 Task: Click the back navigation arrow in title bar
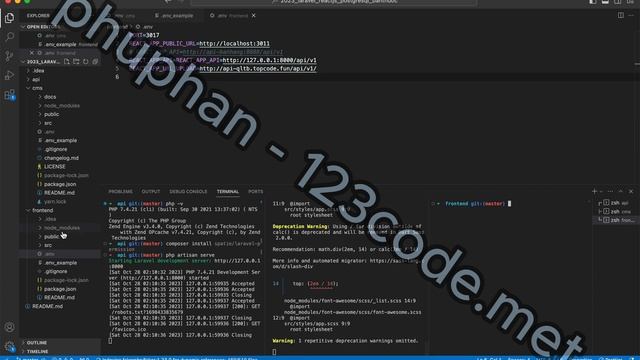click(x=168, y=2)
